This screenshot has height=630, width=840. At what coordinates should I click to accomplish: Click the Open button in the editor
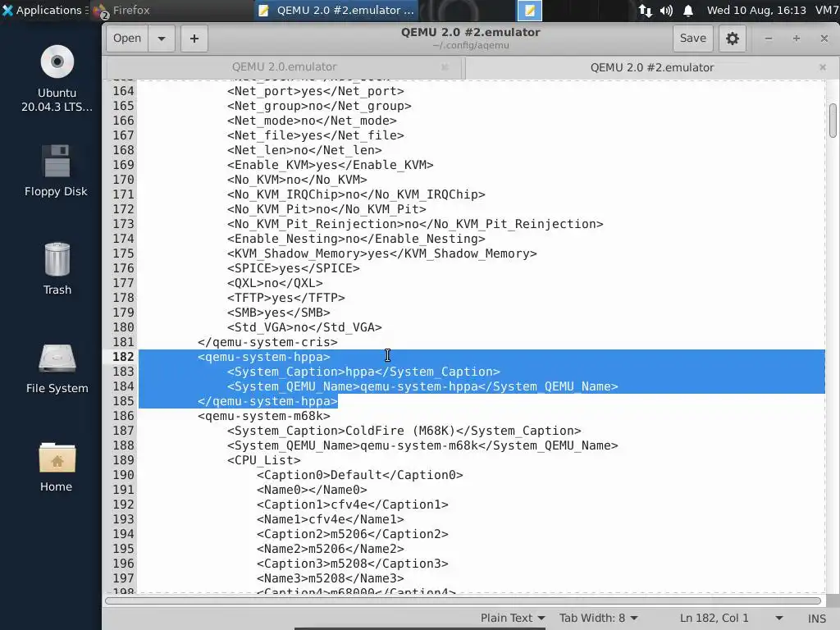(x=127, y=39)
